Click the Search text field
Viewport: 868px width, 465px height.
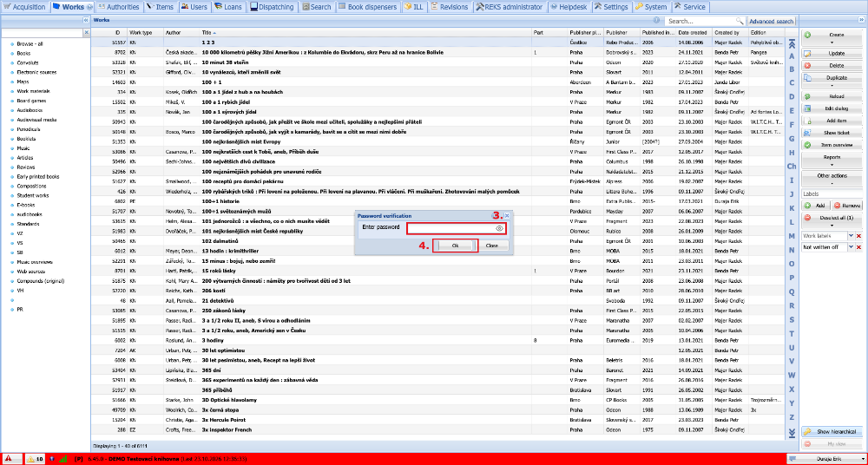tap(700, 21)
